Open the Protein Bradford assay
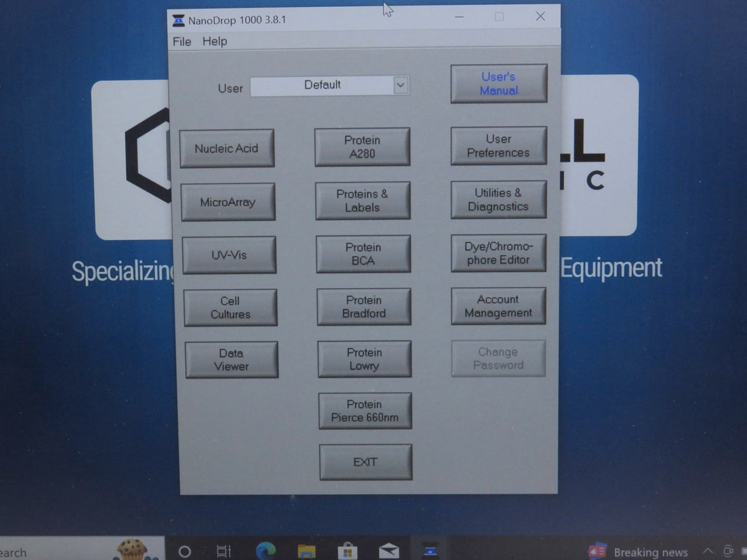 coord(364,307)
